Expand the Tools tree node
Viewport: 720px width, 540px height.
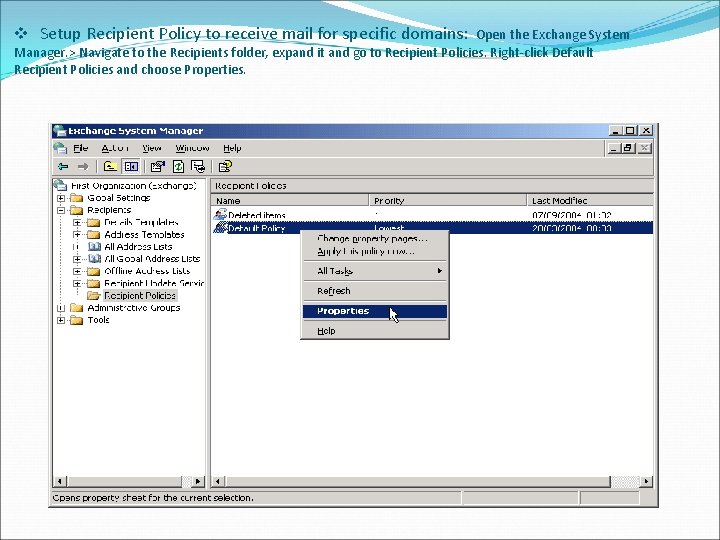tap(61, 320)
